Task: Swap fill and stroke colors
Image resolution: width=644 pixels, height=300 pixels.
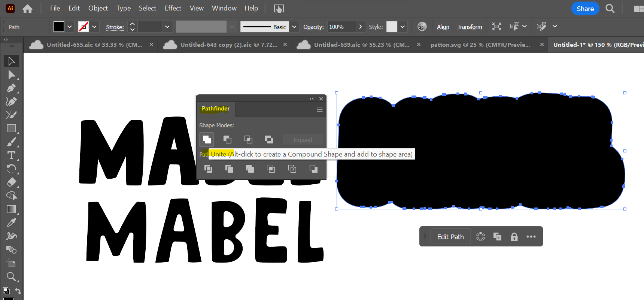Action: (x=18, y=291)
